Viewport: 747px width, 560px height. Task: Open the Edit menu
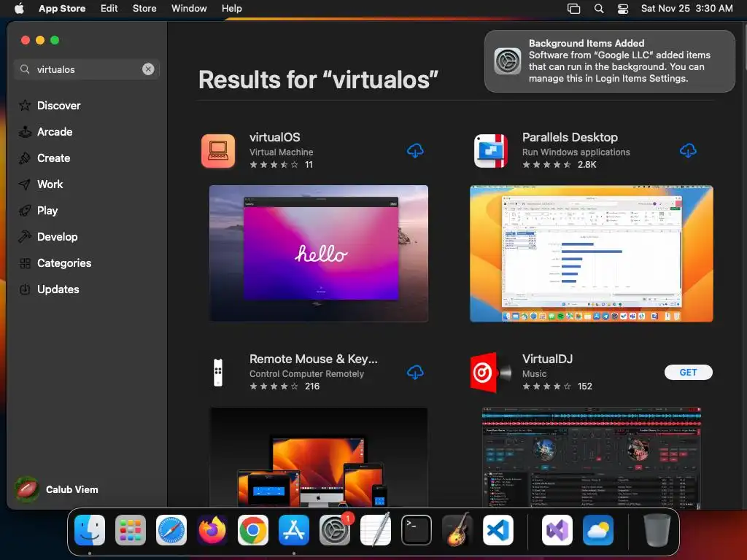[109, 8]
